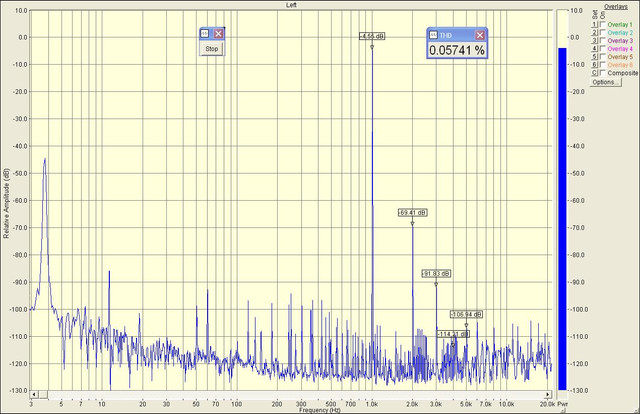
Task: Click the purple Overlay 3 label
Action: click(x=620, y=40)
